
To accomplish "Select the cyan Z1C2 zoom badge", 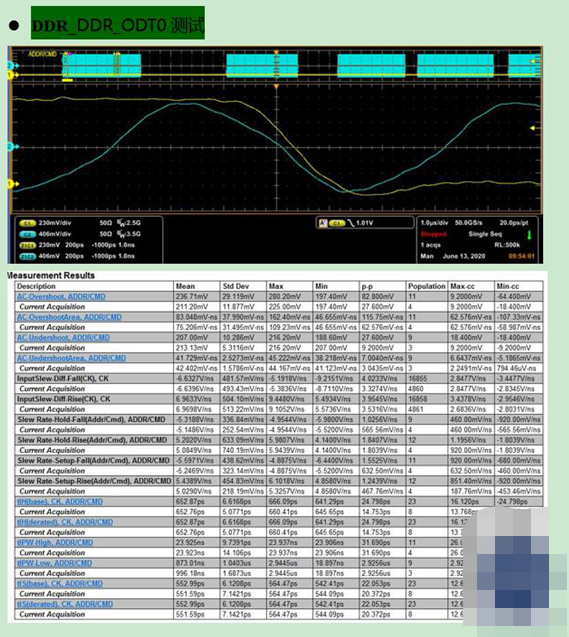I will click(x=28, y=256).
